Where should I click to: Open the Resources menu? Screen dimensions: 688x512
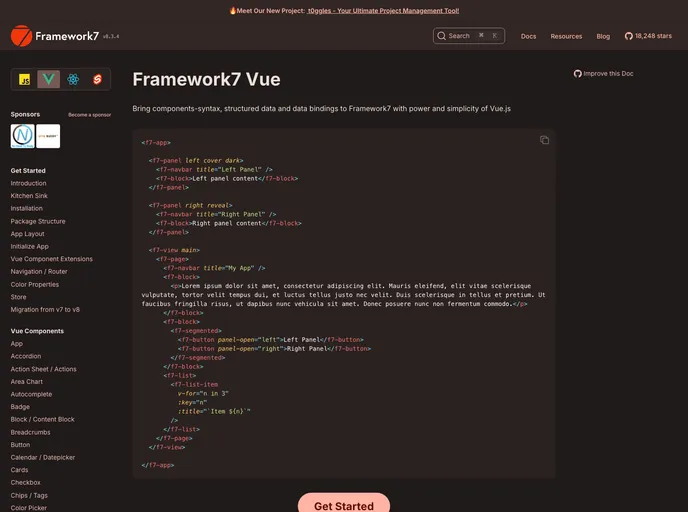click(566, 36)
